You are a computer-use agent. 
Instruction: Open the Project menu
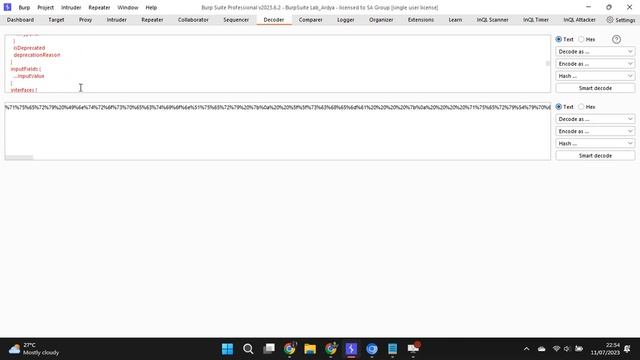45,7
